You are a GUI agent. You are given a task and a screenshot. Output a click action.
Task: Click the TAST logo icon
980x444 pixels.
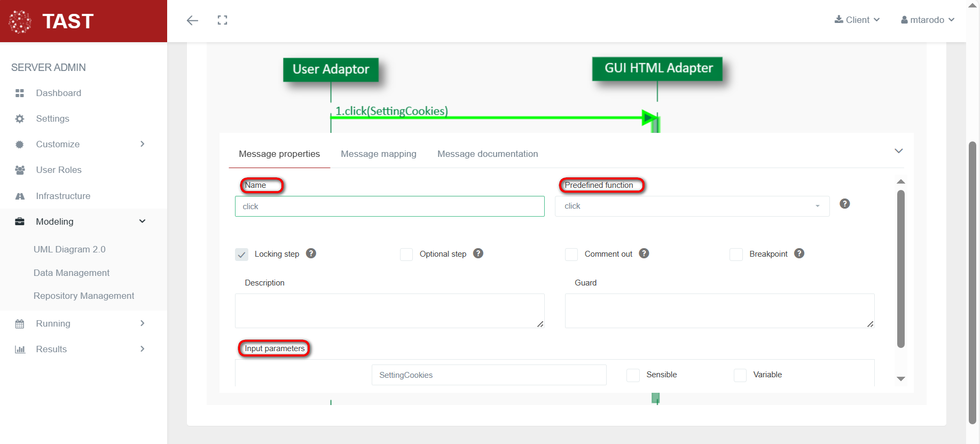pyautogui.click(x=20, y=21)
